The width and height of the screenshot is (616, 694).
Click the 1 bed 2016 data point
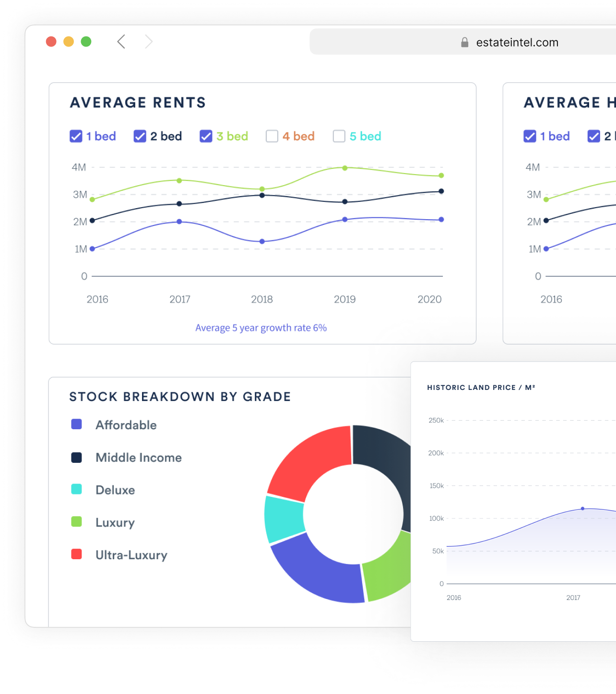(92, 249)
